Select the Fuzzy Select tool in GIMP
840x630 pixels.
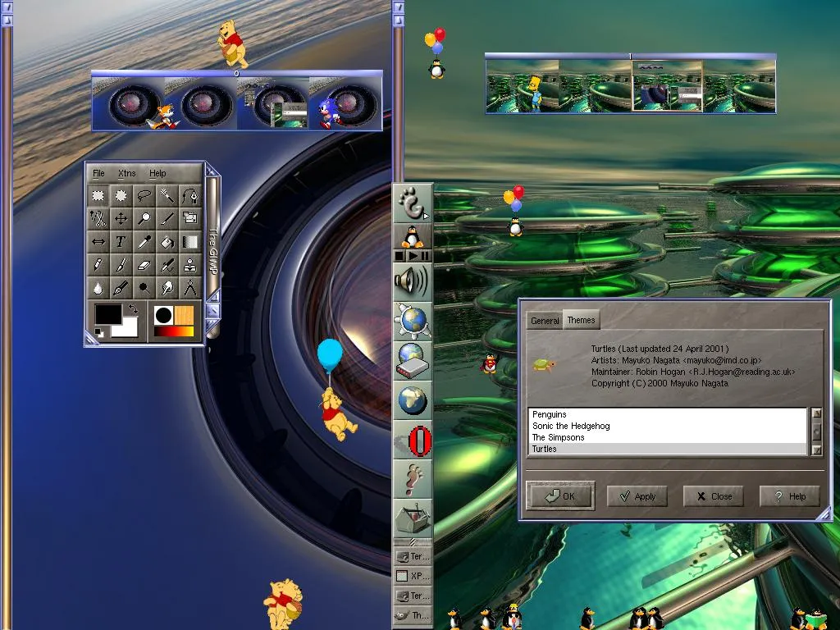167,195
